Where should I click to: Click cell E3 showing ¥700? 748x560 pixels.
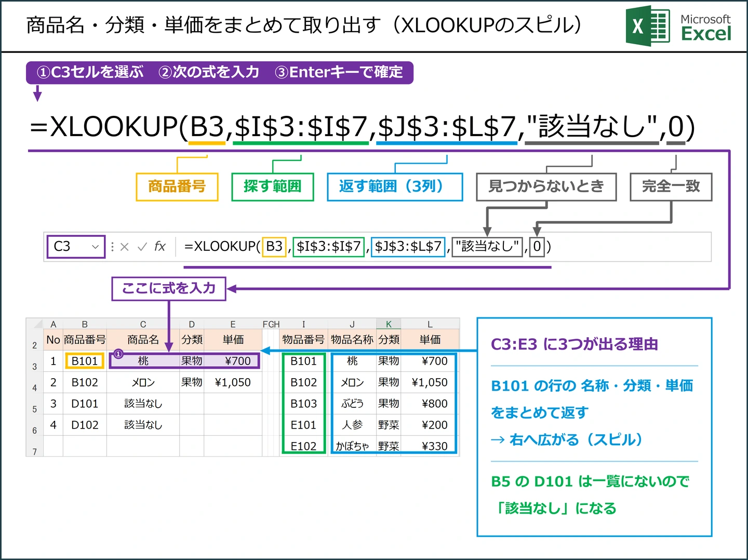click(x=233, y=361)
